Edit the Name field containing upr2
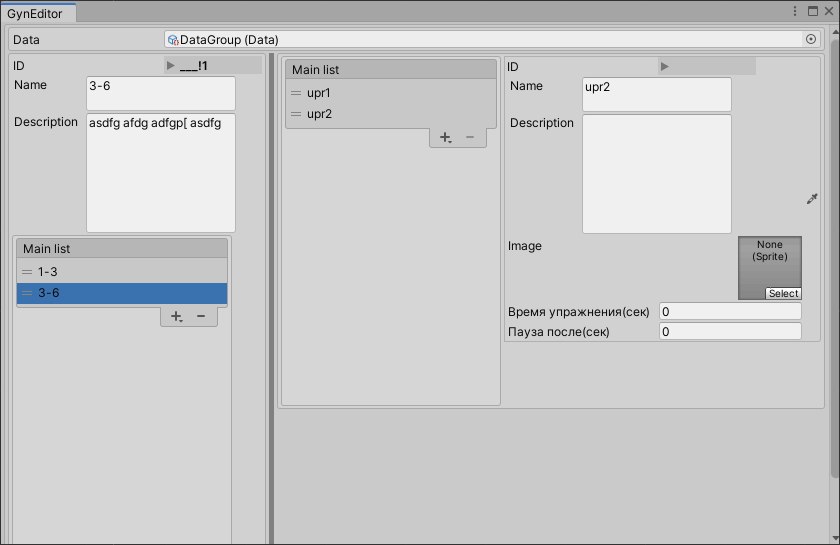 [x=657, y=94]
